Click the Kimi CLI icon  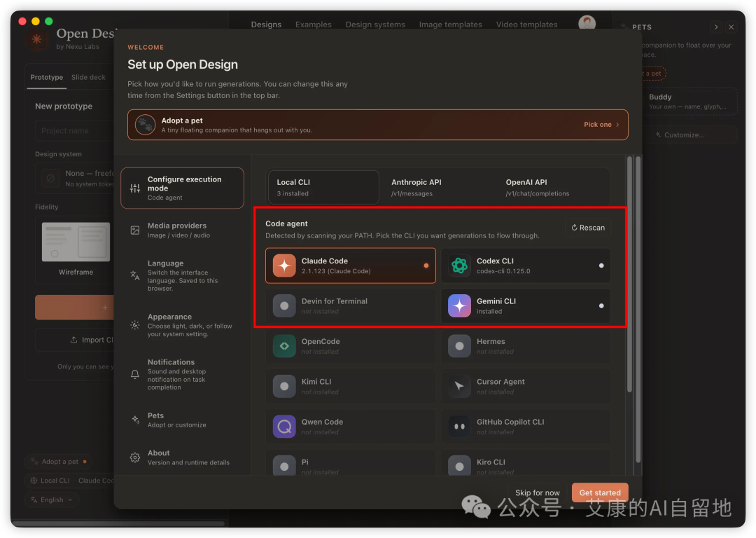tap(284, 386)
